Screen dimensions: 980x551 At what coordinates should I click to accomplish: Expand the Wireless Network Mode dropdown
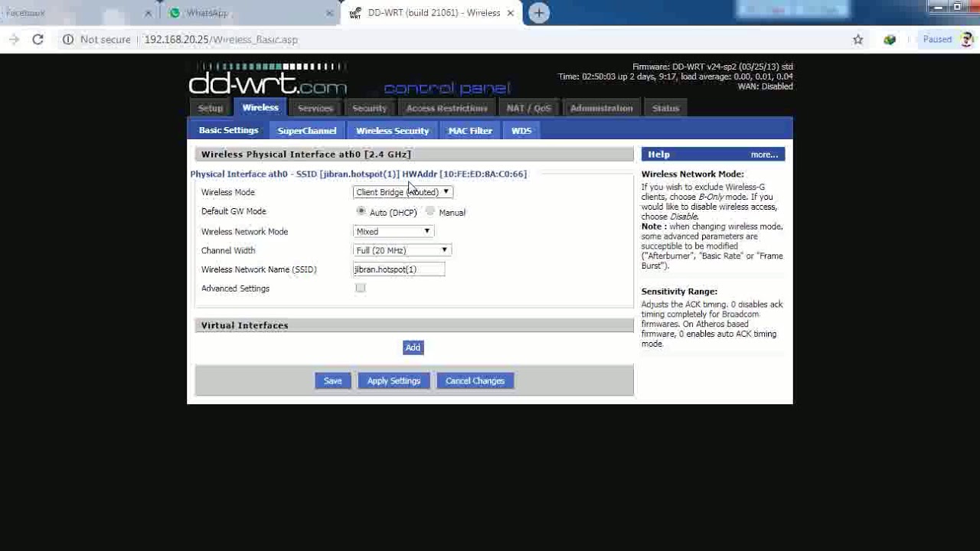coord(394,231)
